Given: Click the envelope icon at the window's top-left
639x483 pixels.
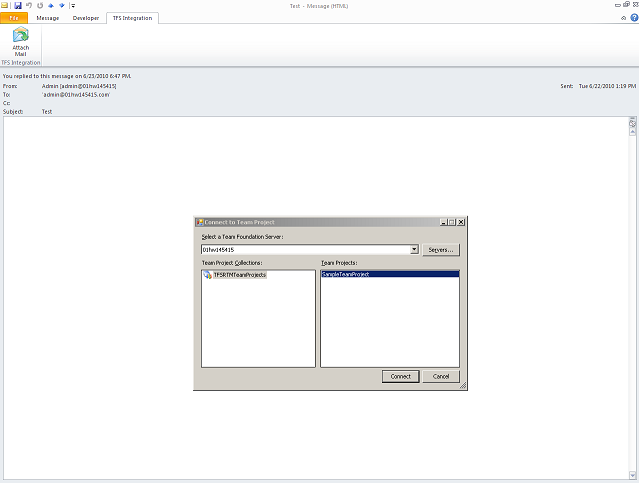Looking at the screenshot, I should (x=4, y=5).
